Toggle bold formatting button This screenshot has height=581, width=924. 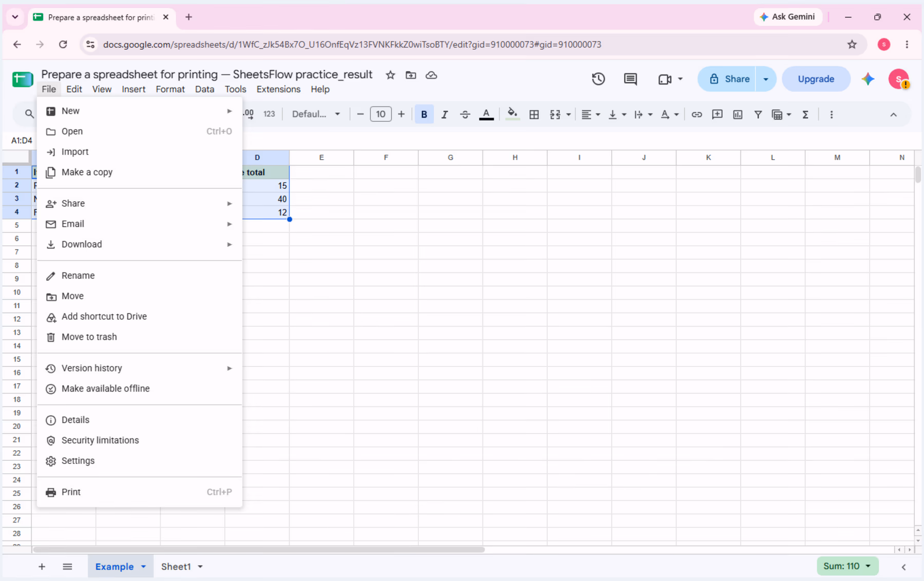click(x=424, y=114)
